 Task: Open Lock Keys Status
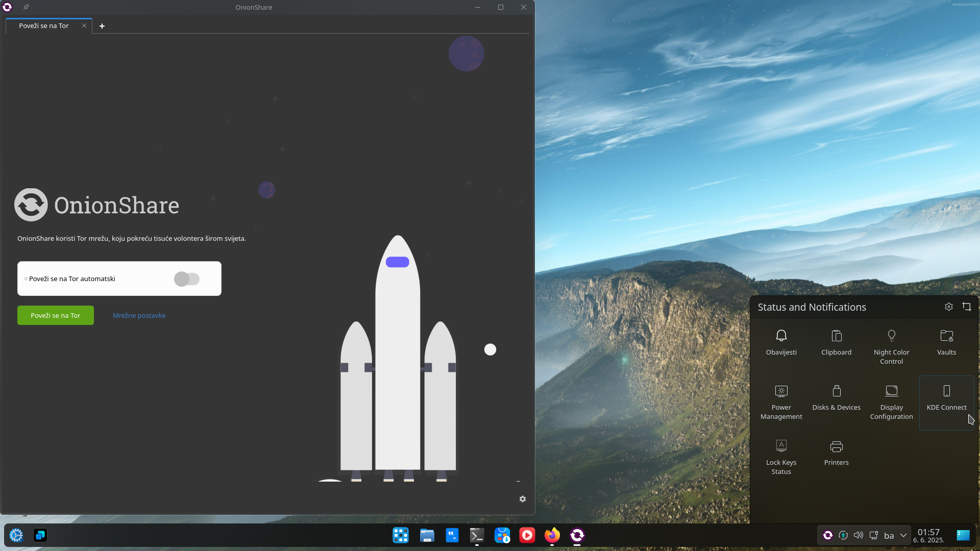pyautogui.click(x=781, y=458)
